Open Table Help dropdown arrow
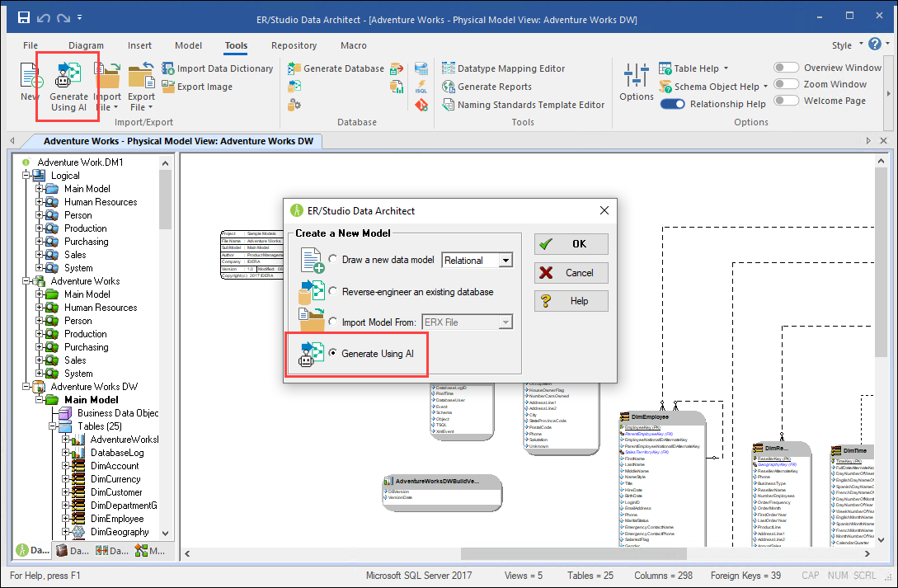 point(726,68)
